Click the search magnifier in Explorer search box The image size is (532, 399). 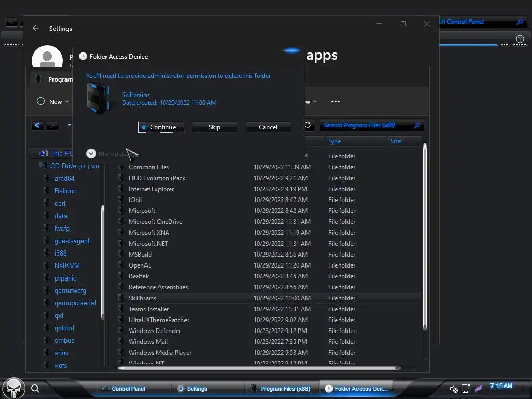[x=417, y=125]
